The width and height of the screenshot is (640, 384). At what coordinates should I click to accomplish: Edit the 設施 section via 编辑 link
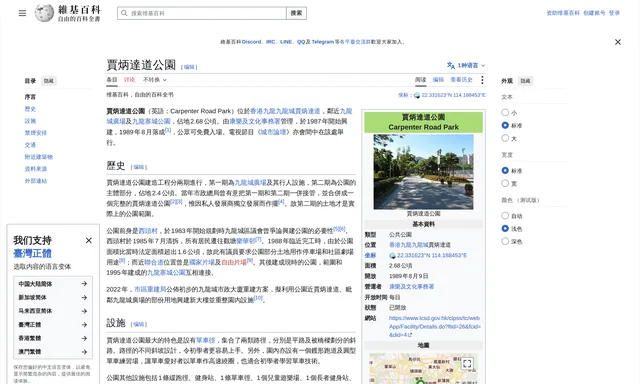pos(139,324)
